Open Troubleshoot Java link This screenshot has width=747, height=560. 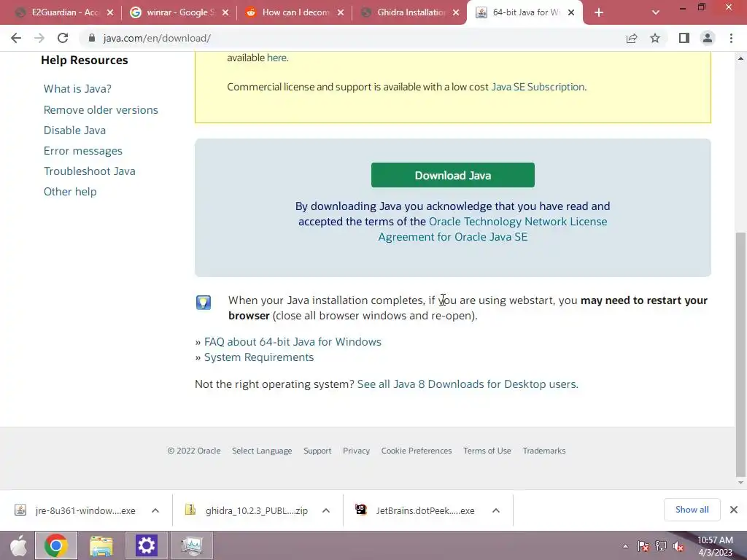[90, 171]
